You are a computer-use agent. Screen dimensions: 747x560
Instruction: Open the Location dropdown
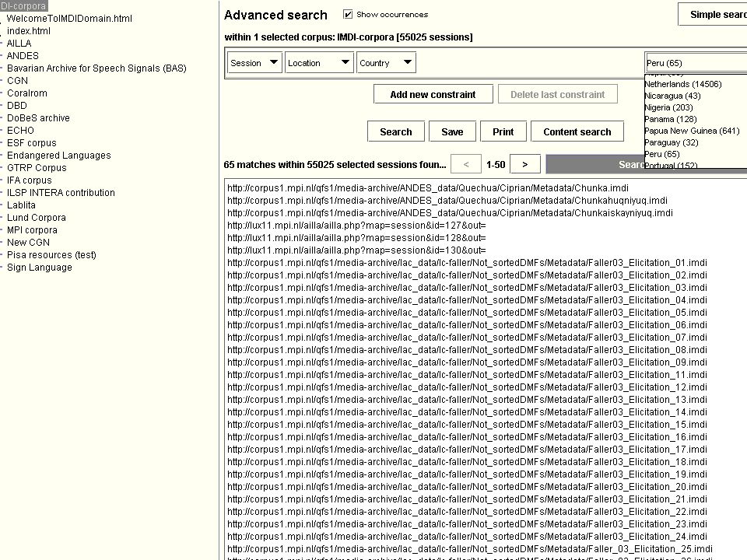319,62
